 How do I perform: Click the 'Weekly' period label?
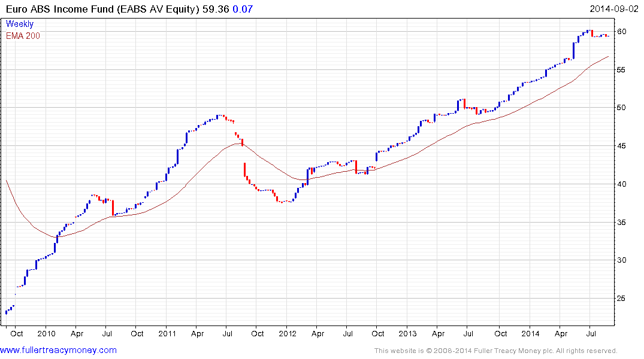[20, 24]
